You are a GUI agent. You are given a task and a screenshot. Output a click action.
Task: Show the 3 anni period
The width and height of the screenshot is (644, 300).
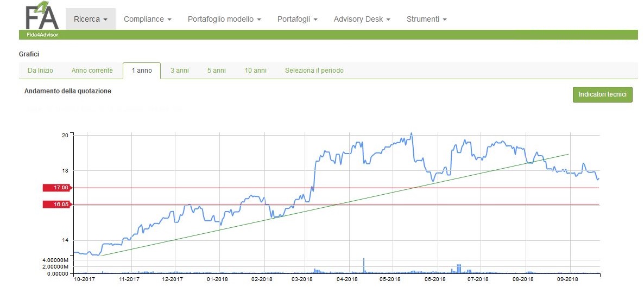pos(180,71)
